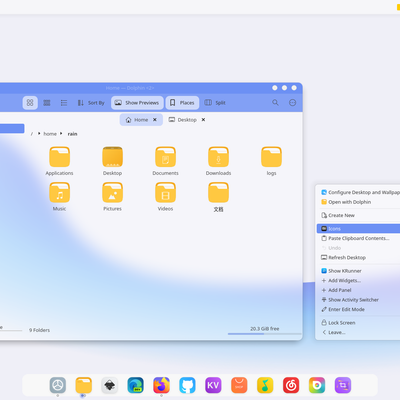Toggle the Places panel button
The width and height of the screenshot is (400, 400).
point(182,103)
